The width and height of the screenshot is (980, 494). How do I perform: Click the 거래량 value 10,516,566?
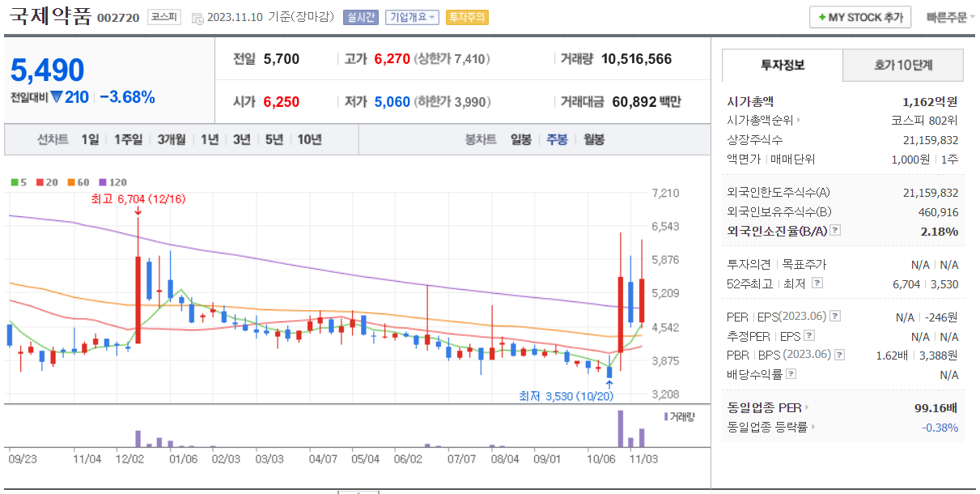click(637, 59)
